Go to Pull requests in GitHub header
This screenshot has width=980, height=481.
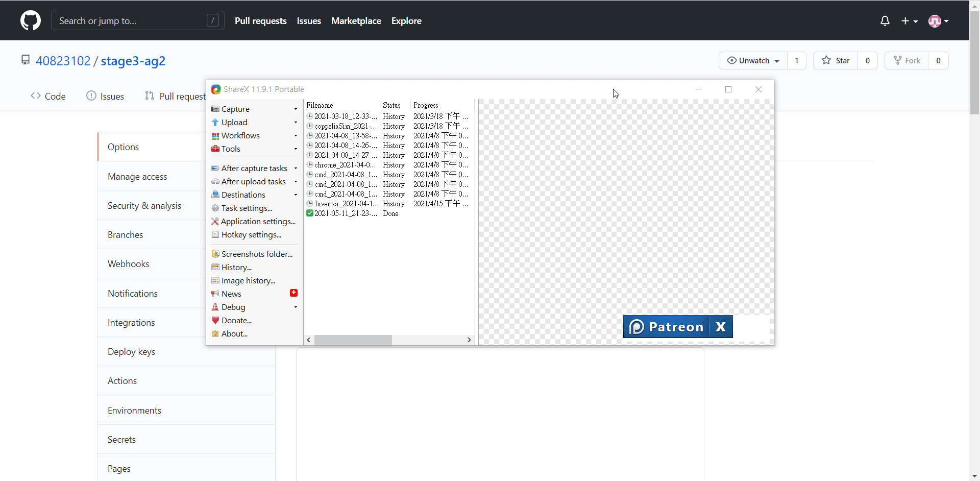pyautogui.click(x=260, y=21)
